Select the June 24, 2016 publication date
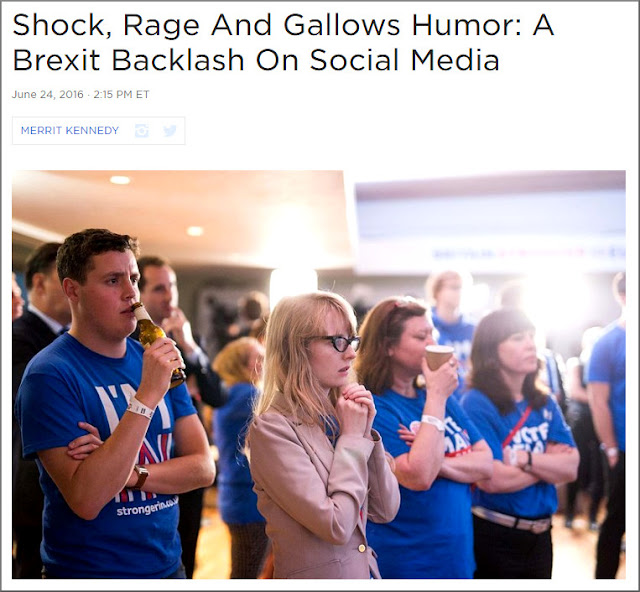The width and height of the screenshot is (640, 592). [x=48, y=94]
